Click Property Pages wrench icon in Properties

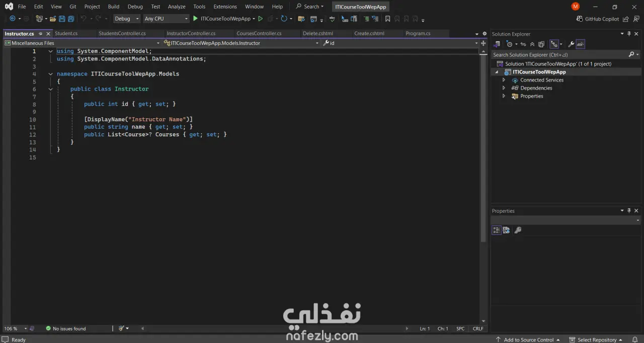(x=518, y=230)
